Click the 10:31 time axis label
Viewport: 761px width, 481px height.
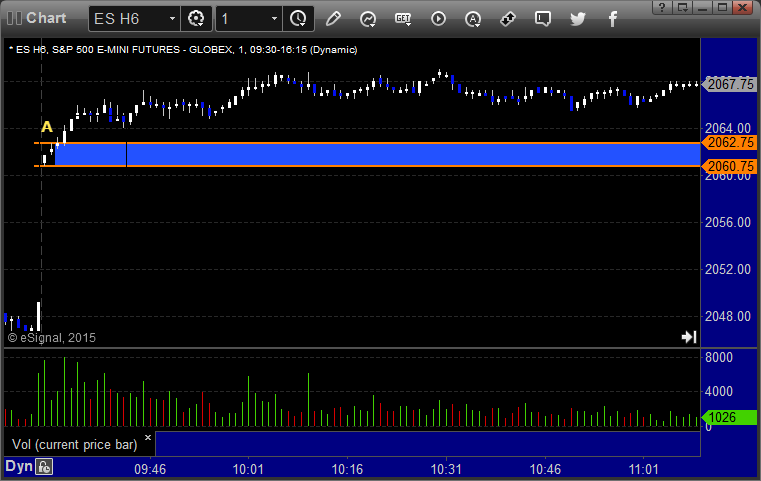(446, 469)
